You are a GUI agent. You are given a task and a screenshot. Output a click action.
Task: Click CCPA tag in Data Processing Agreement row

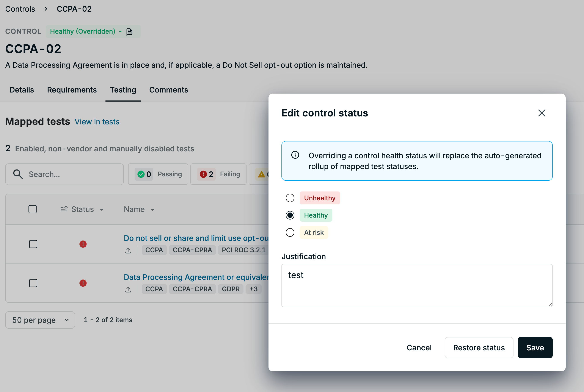click(154, 289)
